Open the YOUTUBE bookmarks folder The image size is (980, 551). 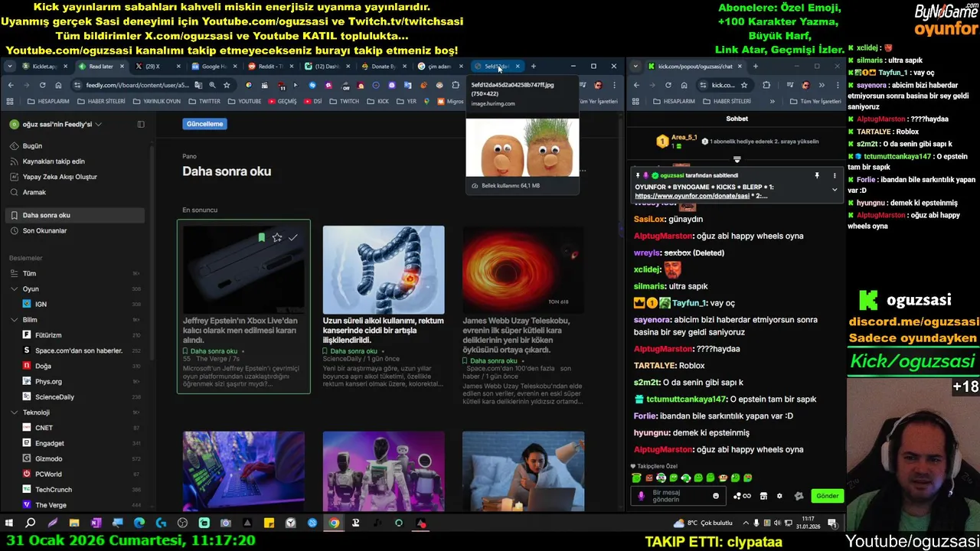pos(244,101)
